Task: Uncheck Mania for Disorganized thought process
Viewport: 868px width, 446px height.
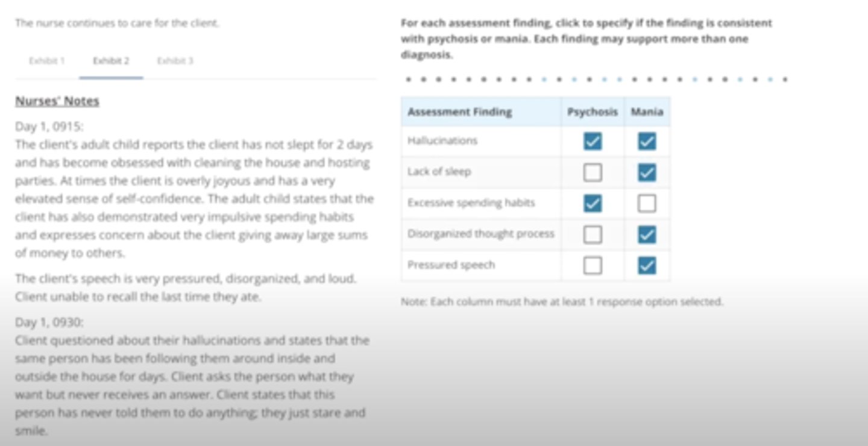Action: pos(647,234)
